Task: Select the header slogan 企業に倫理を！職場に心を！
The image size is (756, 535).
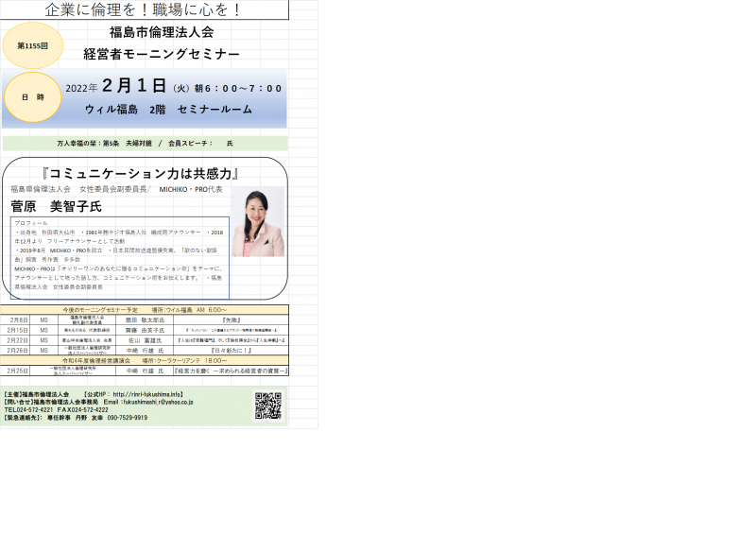Action: click(x=143, y=10)
